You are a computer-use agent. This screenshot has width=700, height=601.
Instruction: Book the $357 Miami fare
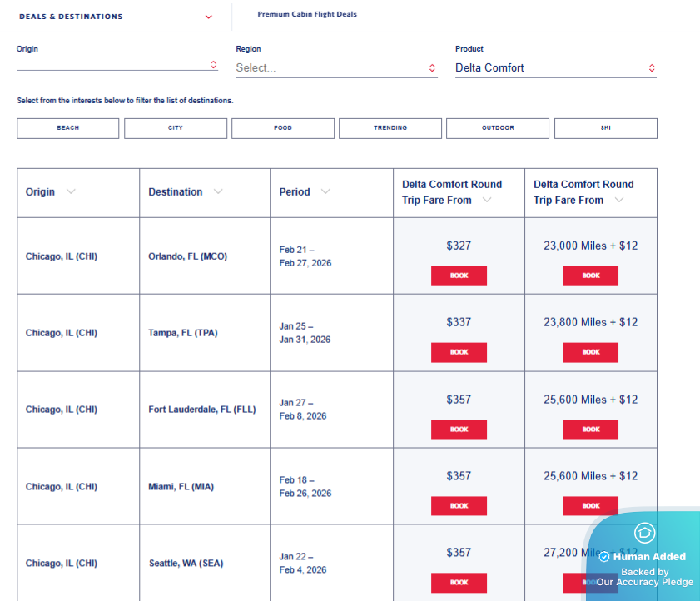[459, 505]
